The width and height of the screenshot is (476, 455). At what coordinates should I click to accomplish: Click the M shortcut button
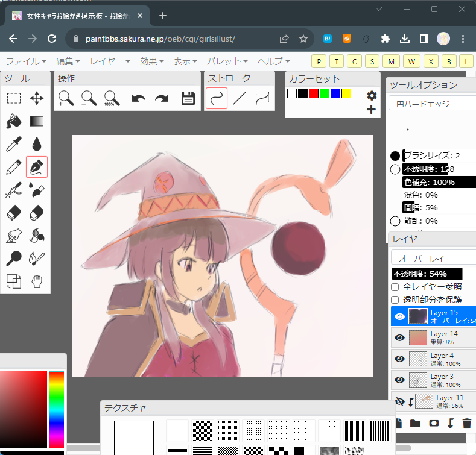(x=392, y=62)
